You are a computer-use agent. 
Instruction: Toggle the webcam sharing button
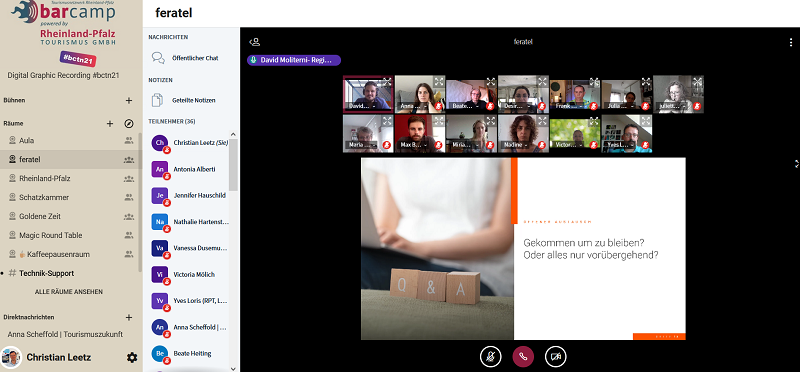(556, 357)
